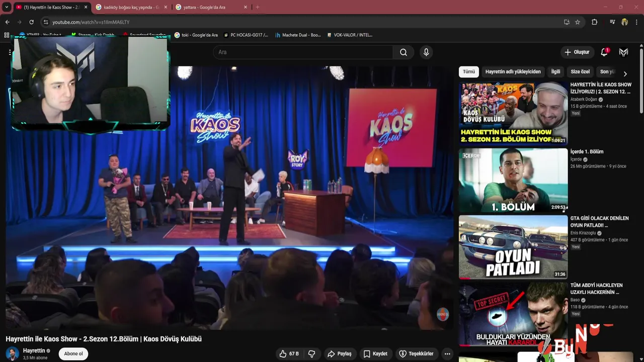Click the channel watermark in video corner
The height and width of the screenshot is (362, 644).
click(442, 314)
